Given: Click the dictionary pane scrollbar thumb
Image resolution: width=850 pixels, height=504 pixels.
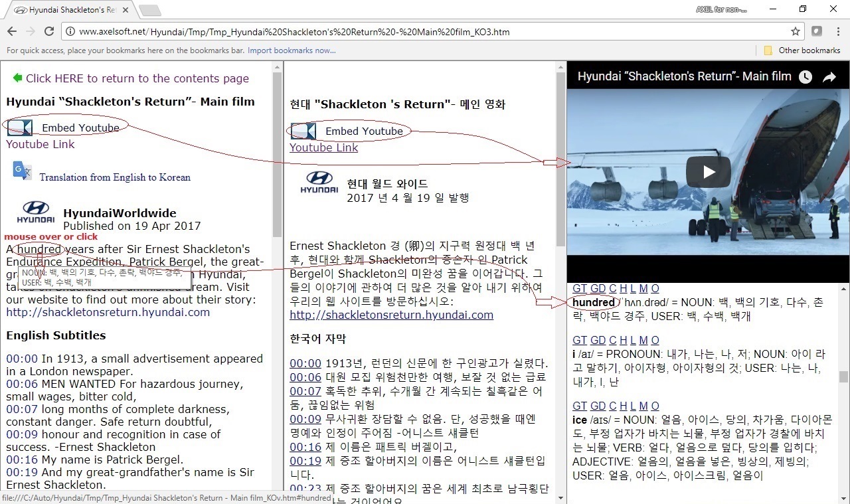Looking at the screenshot, I should (844, 377).
